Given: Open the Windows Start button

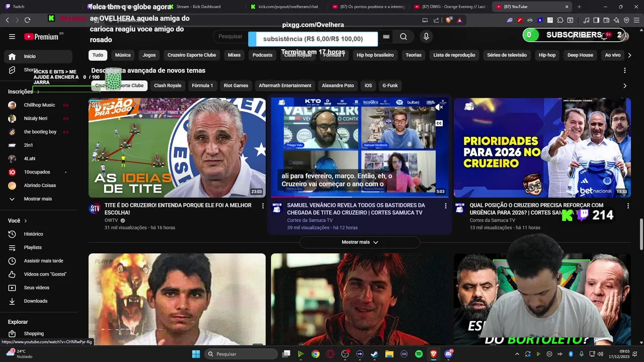Looking at the screenshot, I should 196,354.
